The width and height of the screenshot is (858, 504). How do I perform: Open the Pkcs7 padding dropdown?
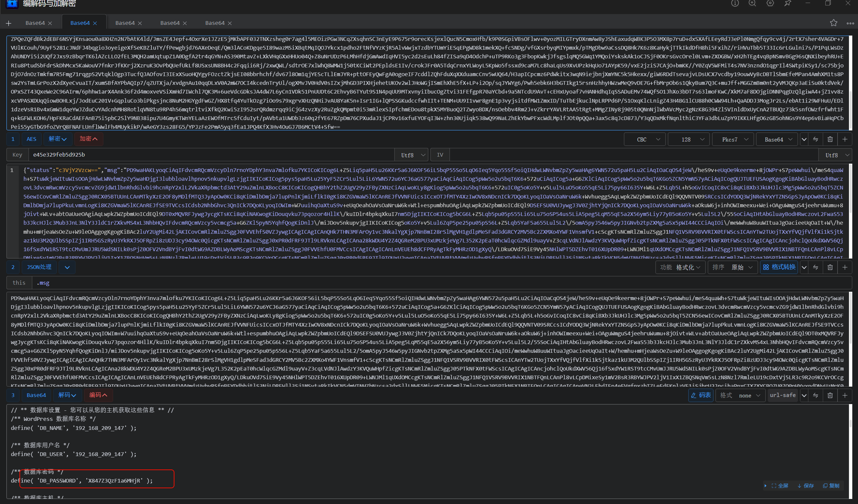coord(733,139)
